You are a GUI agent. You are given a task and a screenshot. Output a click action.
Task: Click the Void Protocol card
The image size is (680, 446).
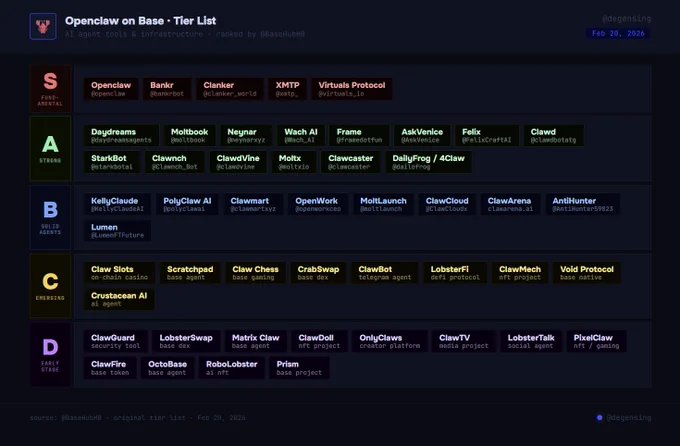pyautogui.click(x=587, y=272)
